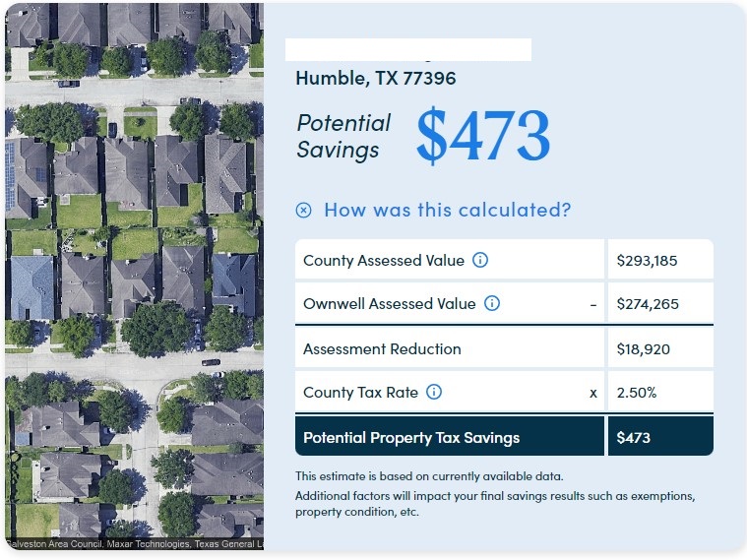Click the info icon beside County Assessed Value
This screenshot has height=560, width=747.
[480, 261]
